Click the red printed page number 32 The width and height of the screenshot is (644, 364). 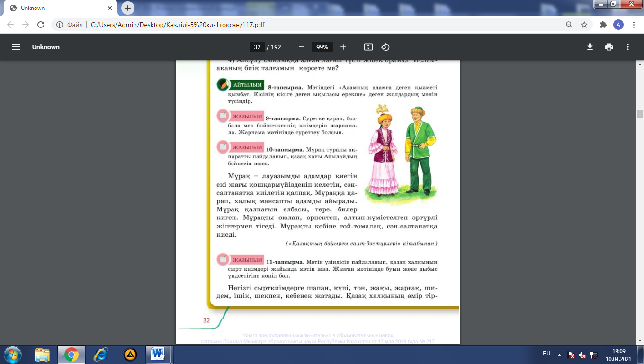pyautogui.click(x=206, y=320)
